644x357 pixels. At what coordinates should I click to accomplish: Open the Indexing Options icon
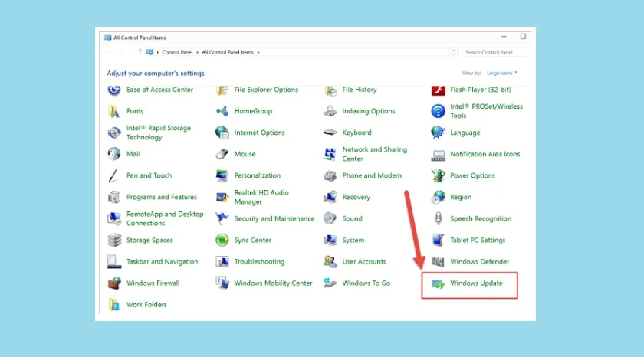pos(330,111)
